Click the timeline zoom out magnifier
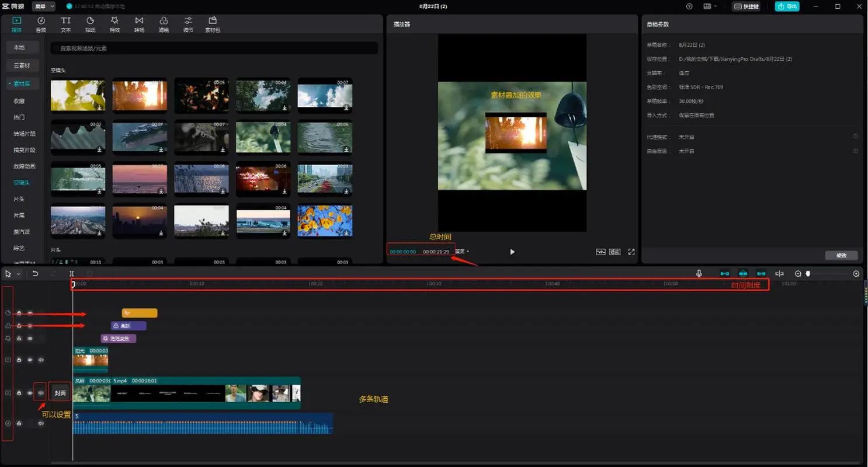 tap(798, 273)
